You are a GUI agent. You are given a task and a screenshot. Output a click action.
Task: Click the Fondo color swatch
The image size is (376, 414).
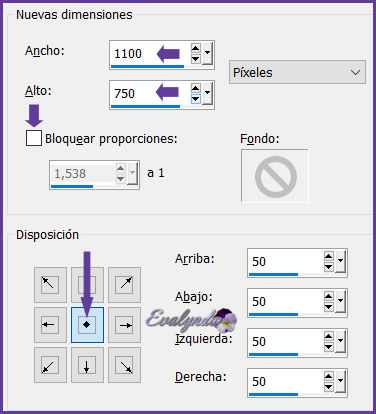[275, 176]
